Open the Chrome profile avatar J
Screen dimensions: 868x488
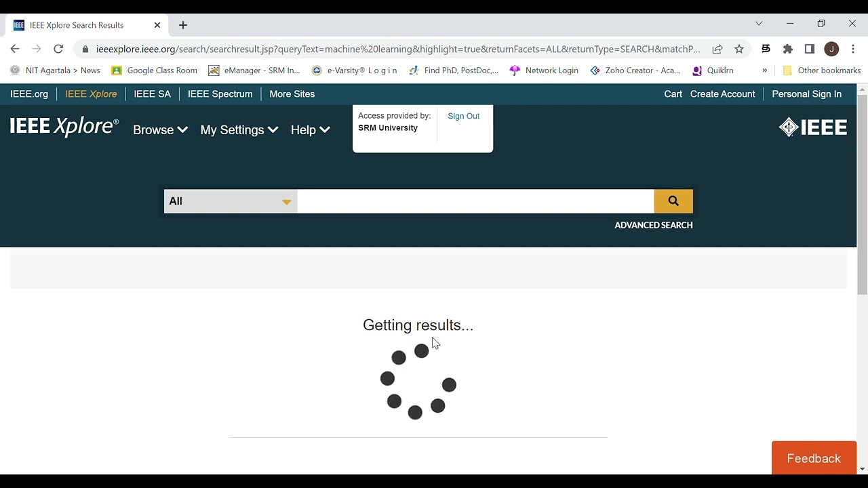pos(831,49)
